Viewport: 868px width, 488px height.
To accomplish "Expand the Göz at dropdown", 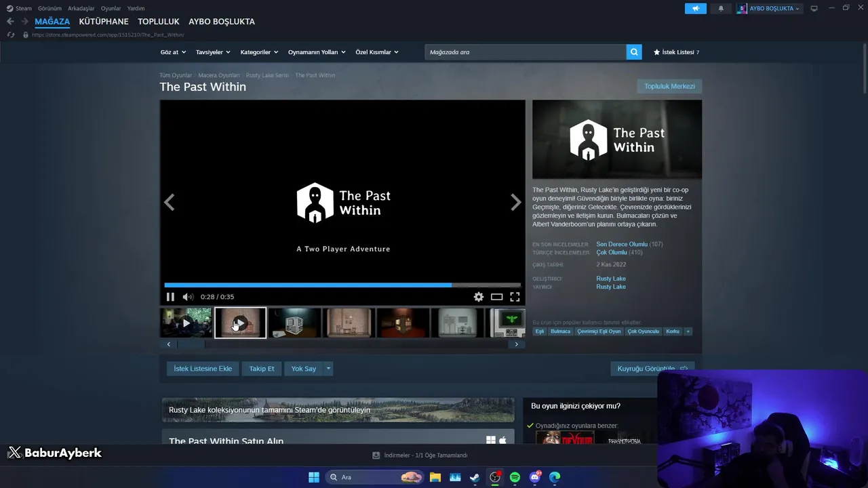I will coord(173,52).
